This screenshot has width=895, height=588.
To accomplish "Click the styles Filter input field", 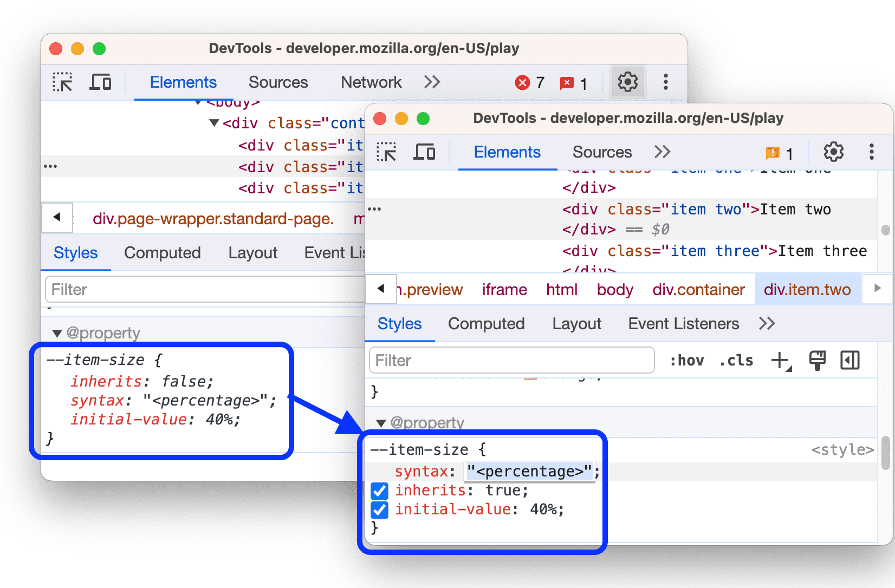I will click(x=511, y=360).
